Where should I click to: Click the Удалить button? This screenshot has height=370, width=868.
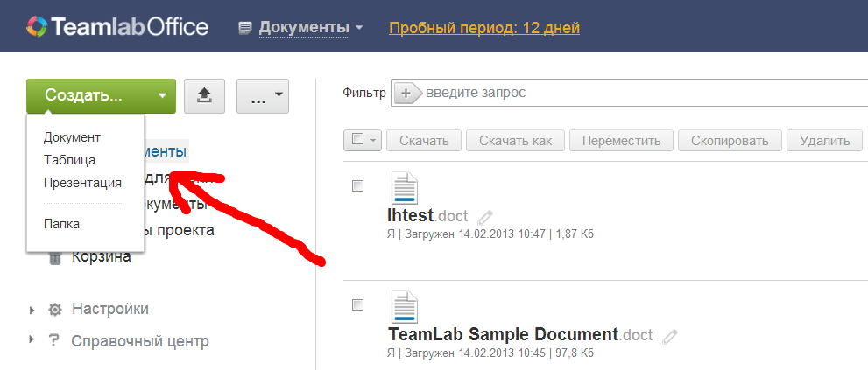[x=824, y=141]
